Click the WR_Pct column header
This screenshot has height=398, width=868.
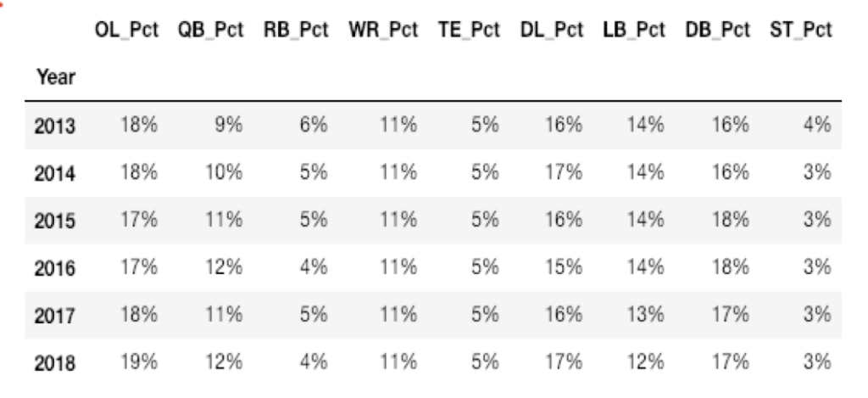click(x=383, y=31)
